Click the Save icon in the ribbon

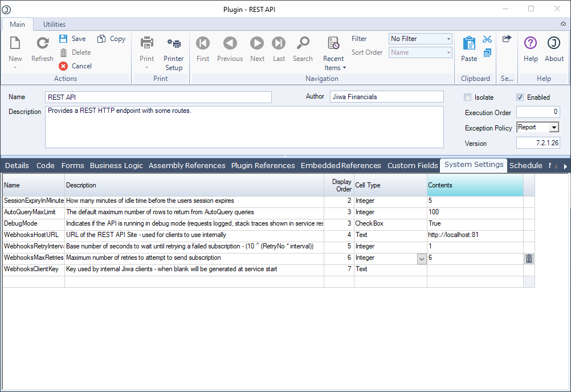[63, 39]
